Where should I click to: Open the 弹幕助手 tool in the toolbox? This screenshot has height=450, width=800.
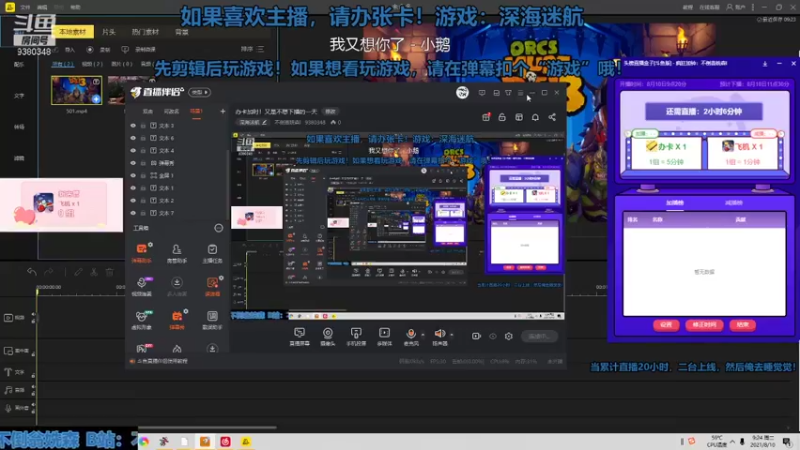142,252
